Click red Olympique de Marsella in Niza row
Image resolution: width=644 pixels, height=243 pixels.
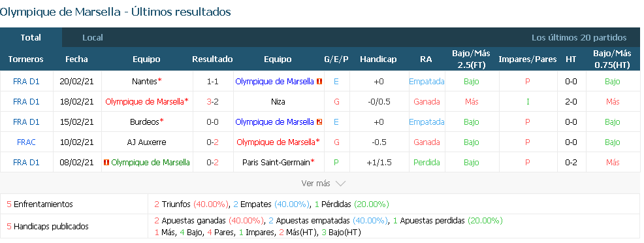tap(144, 102)
